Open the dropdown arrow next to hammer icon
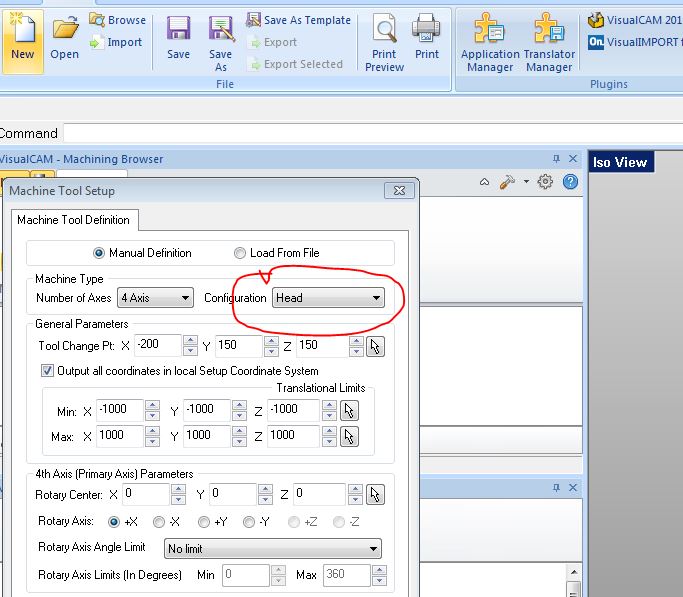683x597 pixels. pos(526,182)
